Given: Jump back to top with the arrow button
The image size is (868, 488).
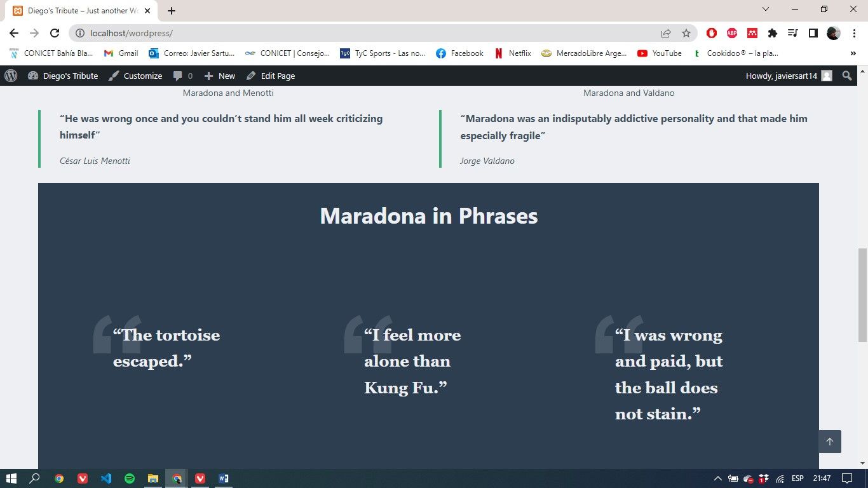Looking at the screenshot, I should 829,442.
